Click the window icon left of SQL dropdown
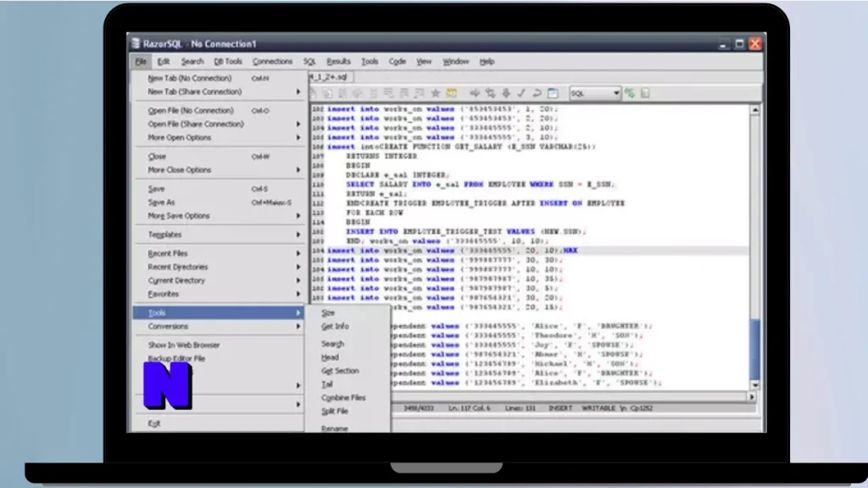The height and width of the screenshot is (488, 868). (x=553, y=93)
